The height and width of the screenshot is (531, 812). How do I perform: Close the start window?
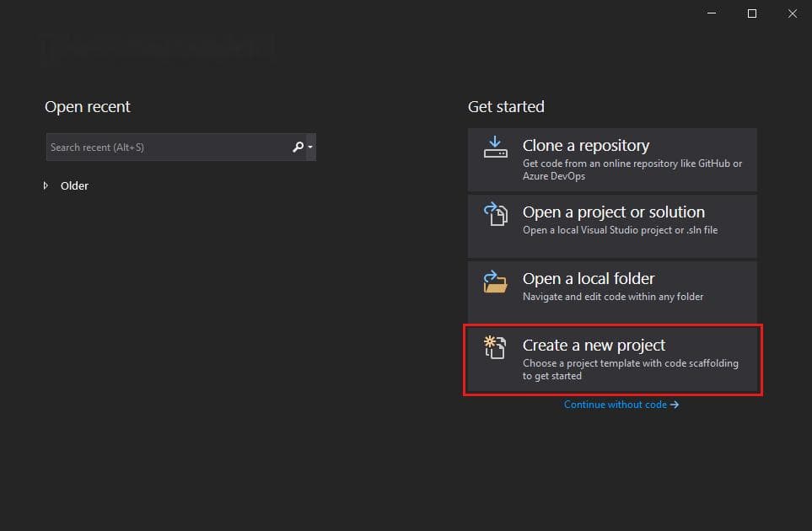pos(793,13)
